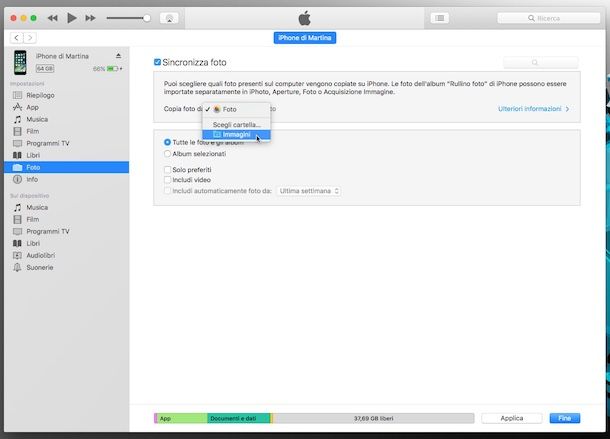The image size is (610, 439).
Task: Open Libri under Impostazioni
Action: click(x=67, y=155)
